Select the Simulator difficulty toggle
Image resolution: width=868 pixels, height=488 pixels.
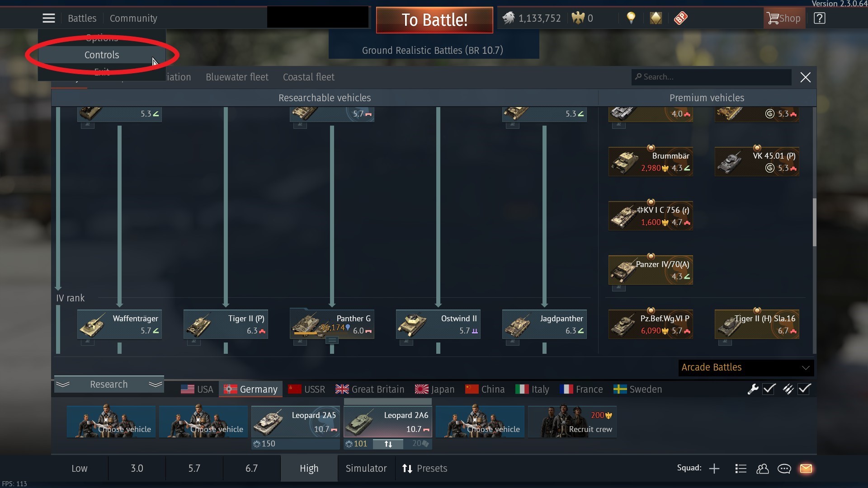366,469
